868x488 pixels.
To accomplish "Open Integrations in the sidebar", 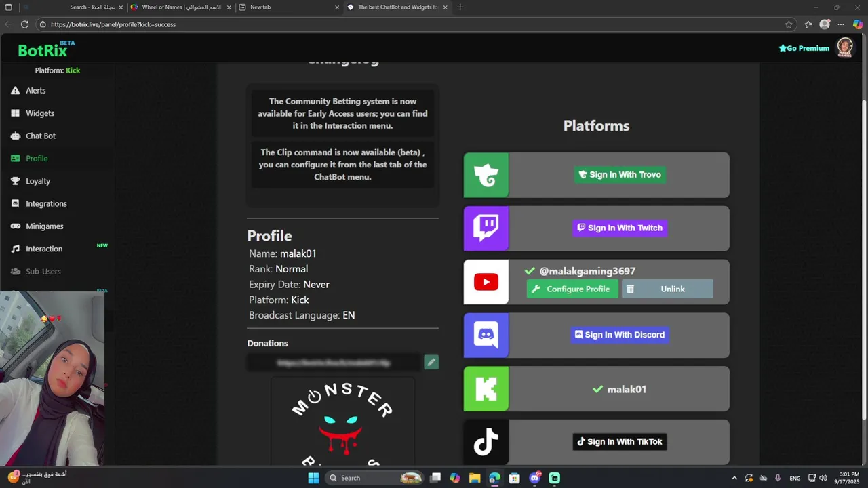I will (x=46, y=203).
